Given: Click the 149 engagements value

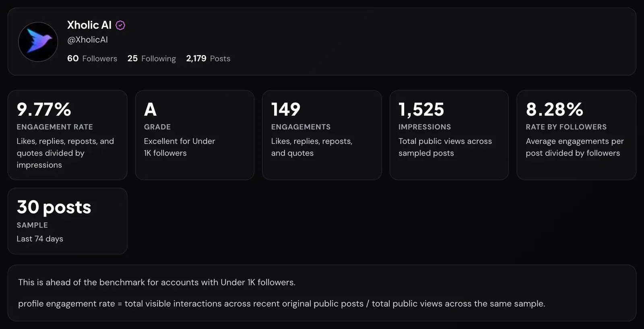Looking at the screenshot, I should pos(286,109).
